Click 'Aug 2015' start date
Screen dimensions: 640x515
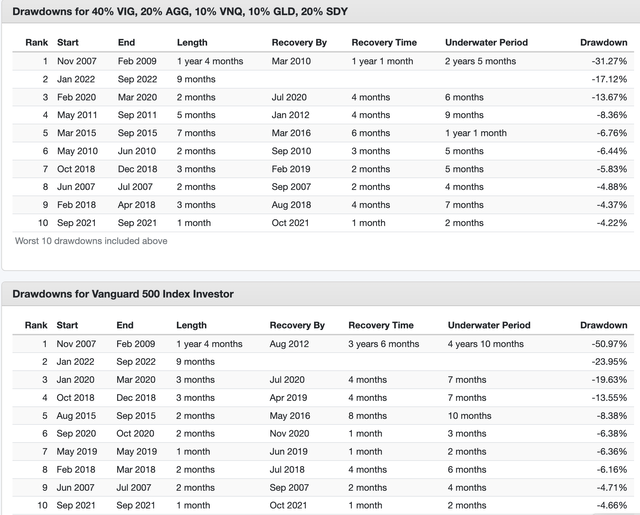pyautogui.click(x=76, y=416)
